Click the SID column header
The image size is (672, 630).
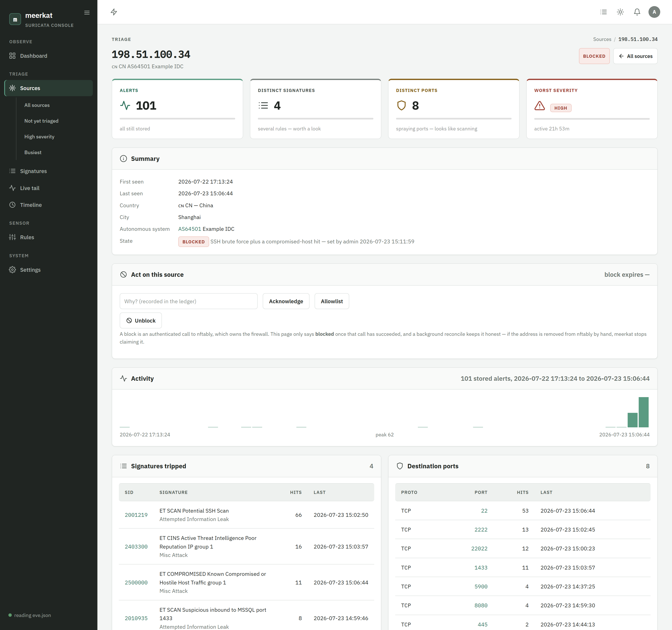[x=129, y=492]
